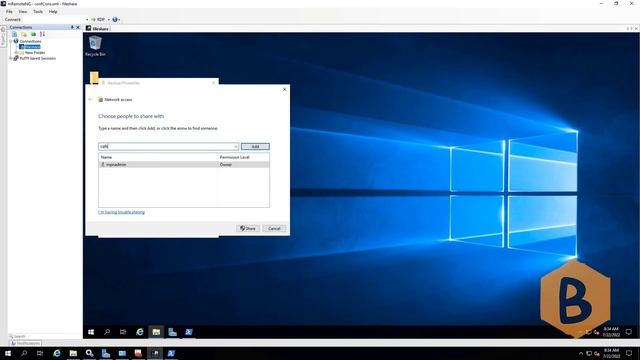Select the Owner user row in share list

click(x=184, y=164)
